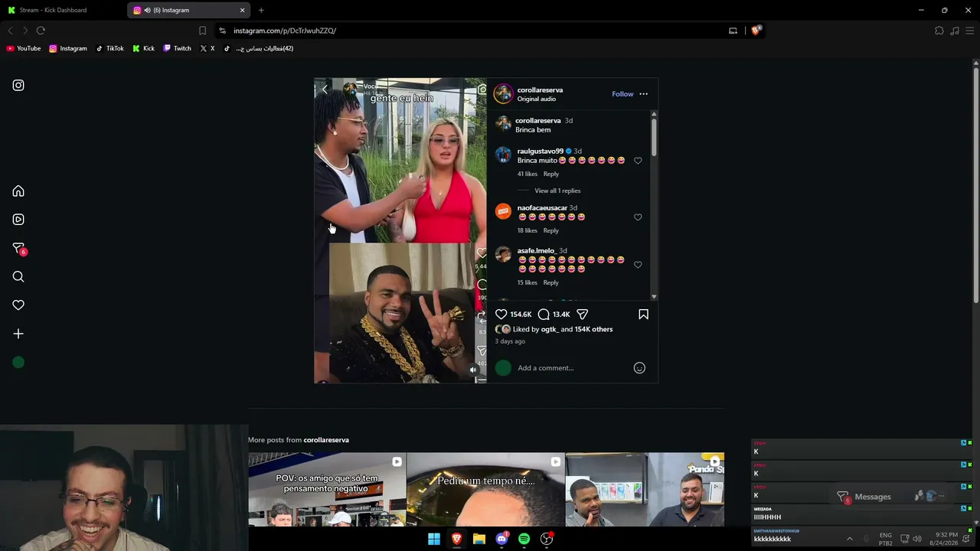Toggle the video sound speaker icon
Image resolution: width=980 pixels, height=551 pixels.
tap(473, 370)
